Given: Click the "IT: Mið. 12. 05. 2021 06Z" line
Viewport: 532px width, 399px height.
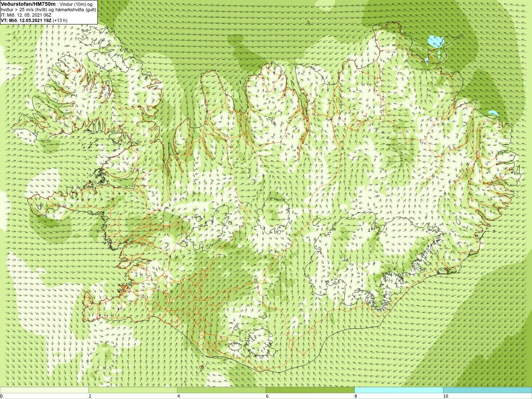Looking at the screenshot, I should coord(26,15).
